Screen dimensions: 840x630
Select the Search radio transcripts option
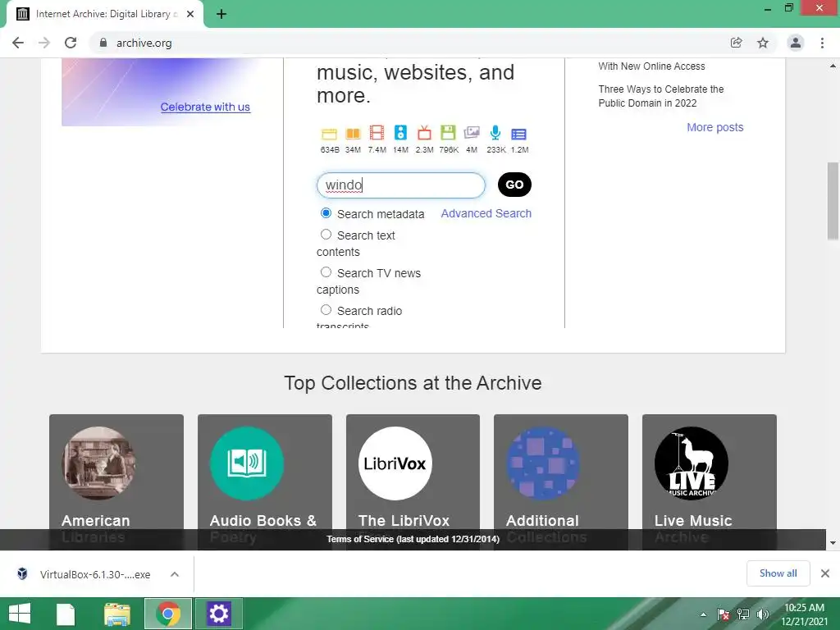coord(326,309)
